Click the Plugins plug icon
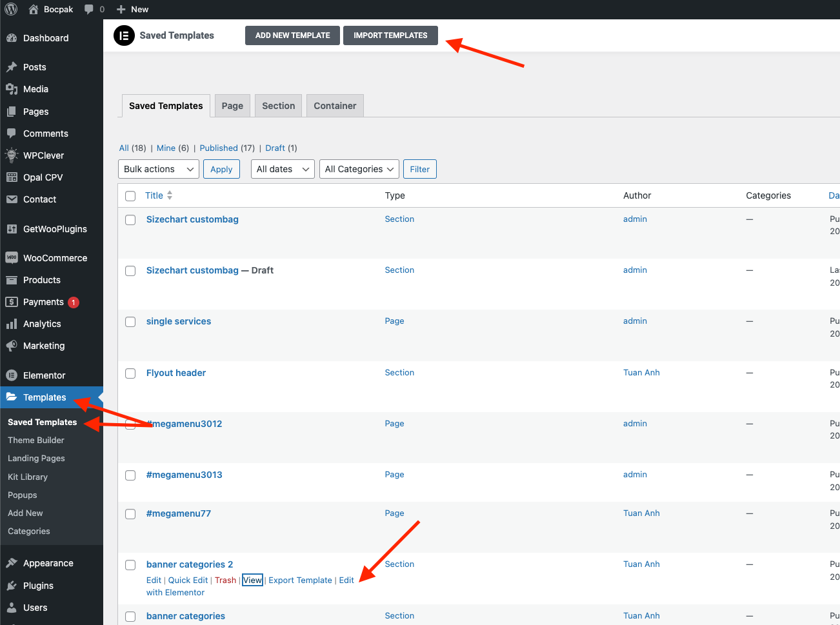Screen dimensions: 840x625 [x=12, y=586]
